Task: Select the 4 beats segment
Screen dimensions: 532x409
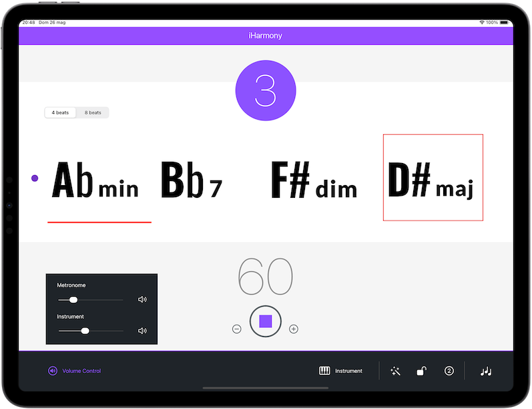Action: [60, 112]
